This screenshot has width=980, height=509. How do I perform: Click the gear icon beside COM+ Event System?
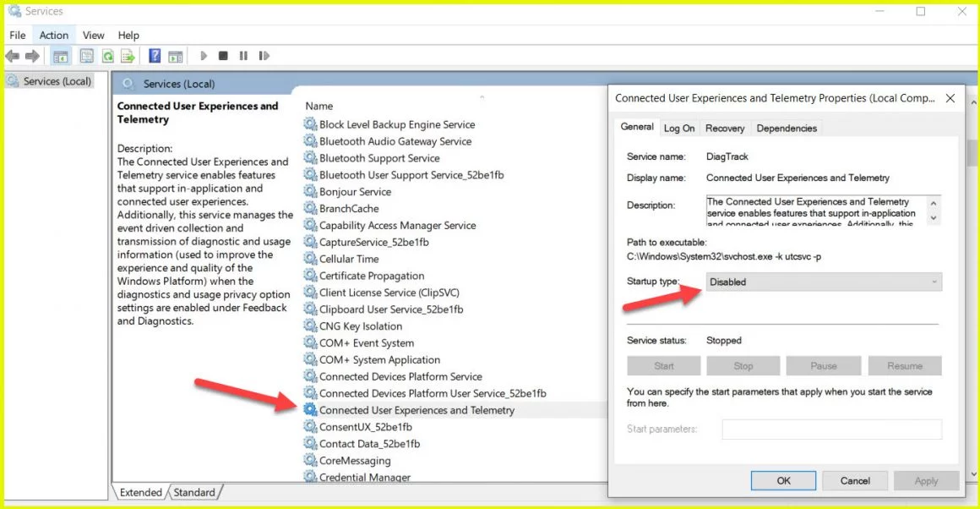(x=310, y=342)
